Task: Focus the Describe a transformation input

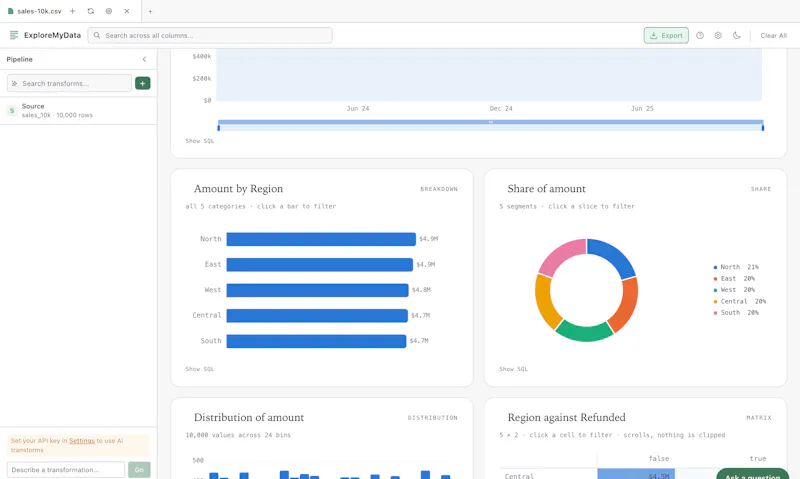Action: pyautogui.click(x=66, y=469)
